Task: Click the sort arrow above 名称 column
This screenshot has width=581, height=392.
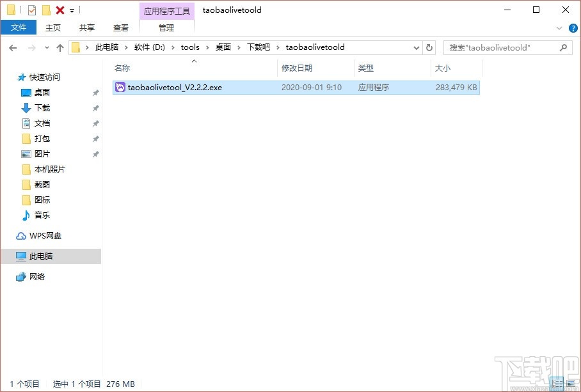Action: pos(193,61)
